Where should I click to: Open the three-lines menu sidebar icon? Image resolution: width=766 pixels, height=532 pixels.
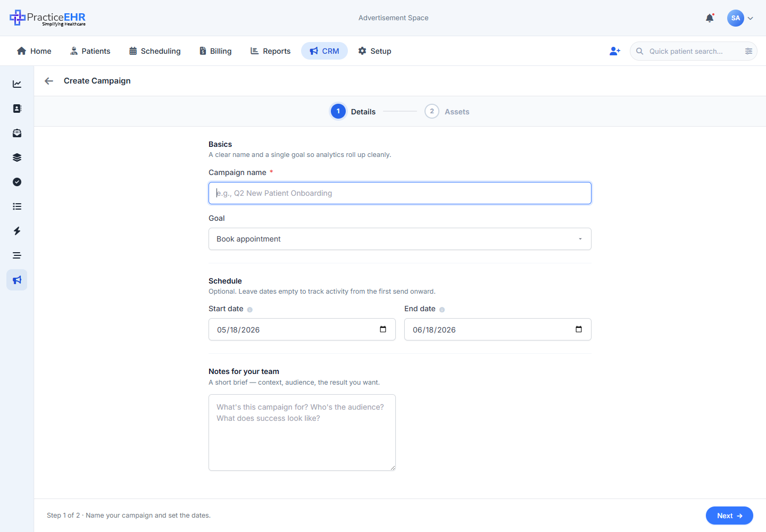pyautogui.click(x=17, y=255)
